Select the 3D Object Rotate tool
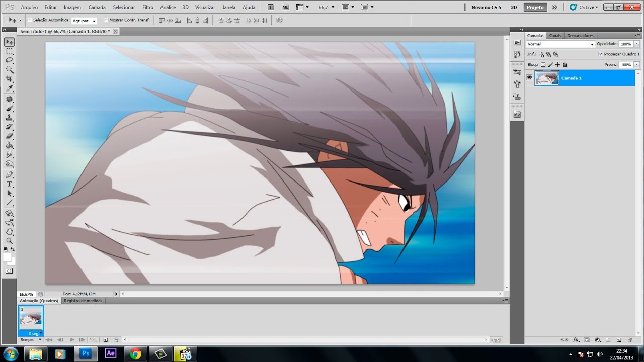Image resolution: width=644 pixels, height=362 pixels. pyautogui.click(x=9, y=213)
